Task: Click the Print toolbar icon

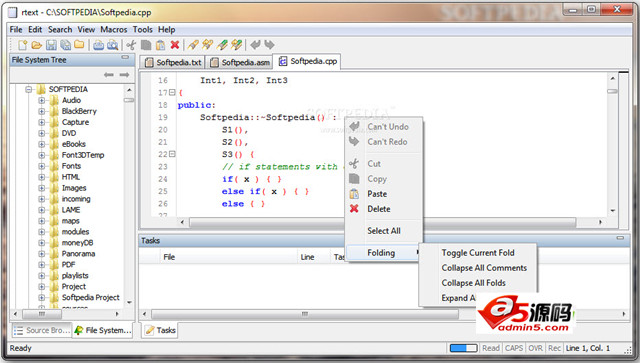Action: 98,45
